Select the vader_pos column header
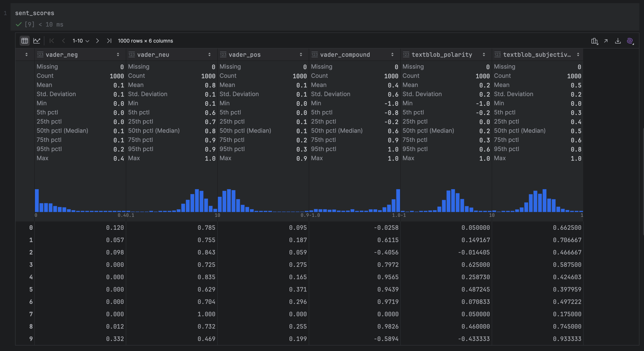 (244, 55)
